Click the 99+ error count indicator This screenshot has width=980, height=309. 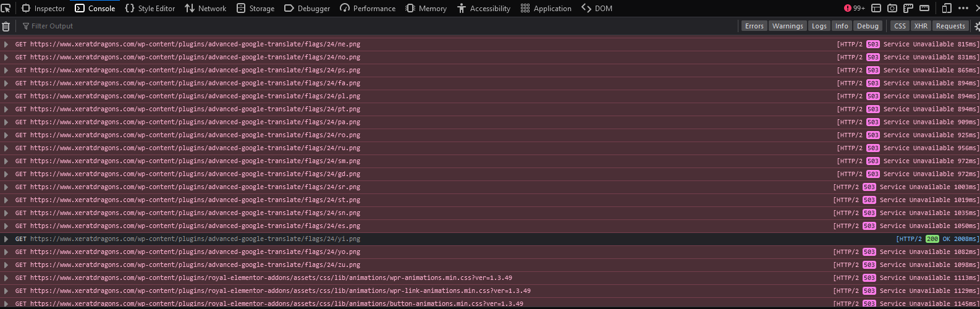tap(855, 9)
